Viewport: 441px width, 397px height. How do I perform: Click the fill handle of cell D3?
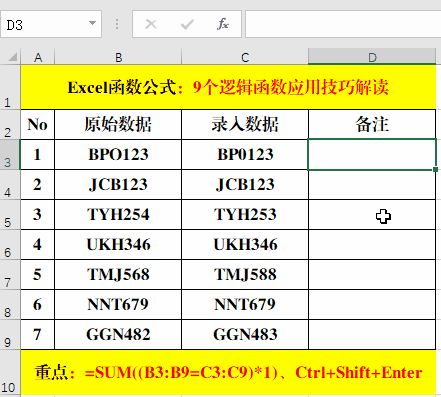(x=435, y=170)
